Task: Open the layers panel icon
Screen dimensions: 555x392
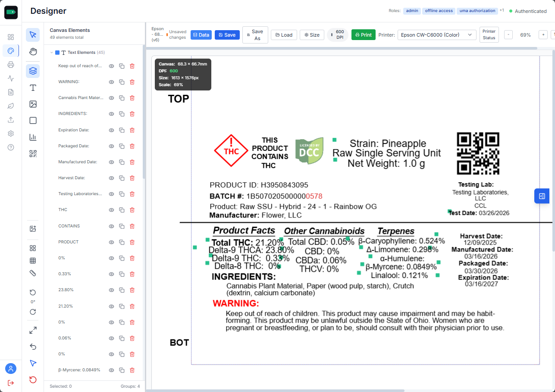Action: coord(33,71)
